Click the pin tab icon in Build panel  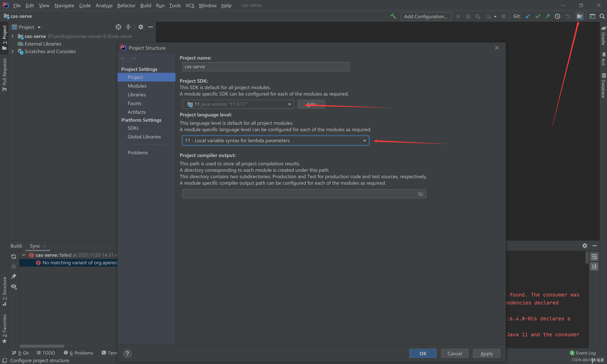tap(14, 276)
